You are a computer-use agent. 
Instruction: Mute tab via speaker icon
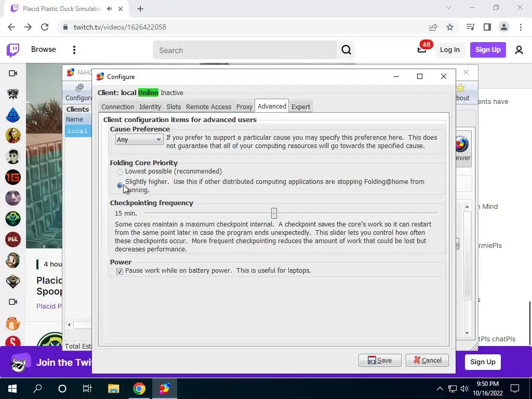pos(109,9)
